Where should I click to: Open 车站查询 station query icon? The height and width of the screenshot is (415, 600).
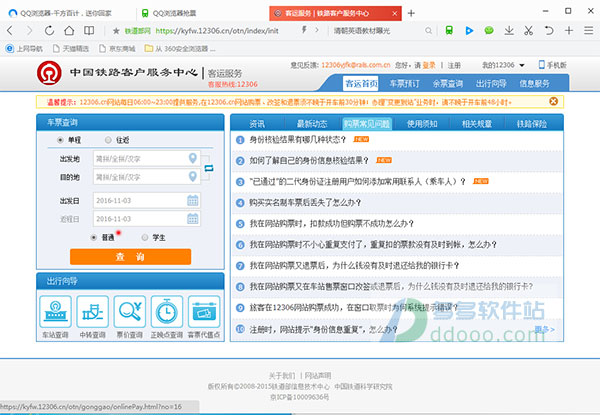click(x=55, y=311)
